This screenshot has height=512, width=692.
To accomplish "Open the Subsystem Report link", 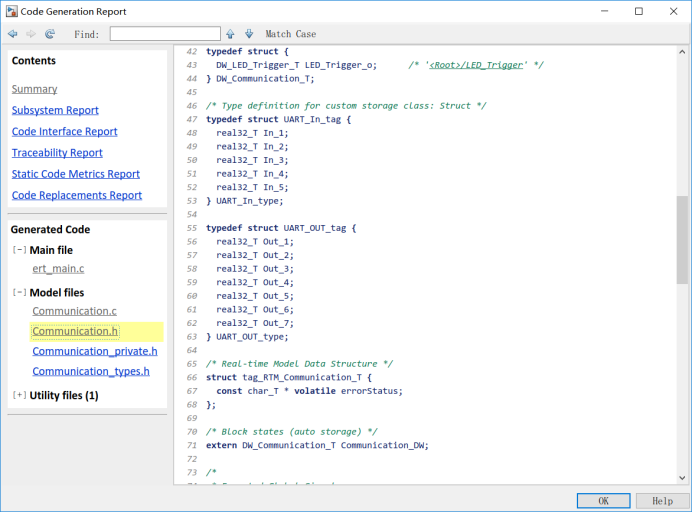I will tap(55, 110).
